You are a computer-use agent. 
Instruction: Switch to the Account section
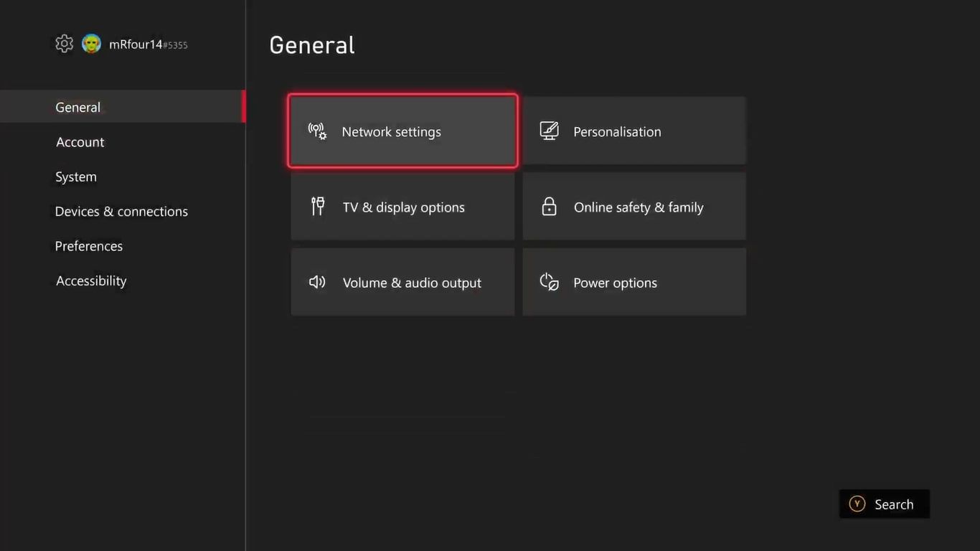click(80, 141)
